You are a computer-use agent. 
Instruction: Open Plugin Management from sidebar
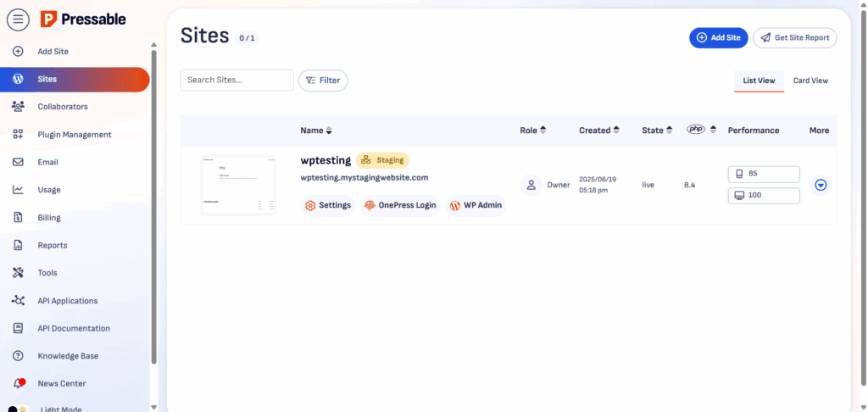(x=74, y=135)
